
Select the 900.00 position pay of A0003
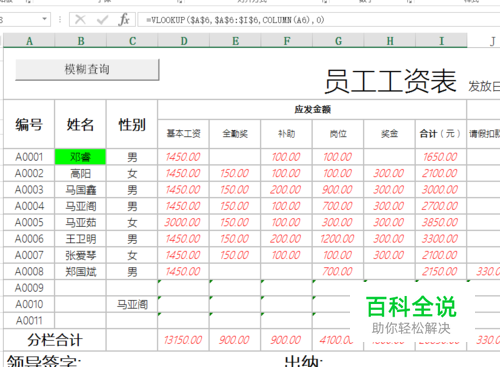(x=338, y=190)
